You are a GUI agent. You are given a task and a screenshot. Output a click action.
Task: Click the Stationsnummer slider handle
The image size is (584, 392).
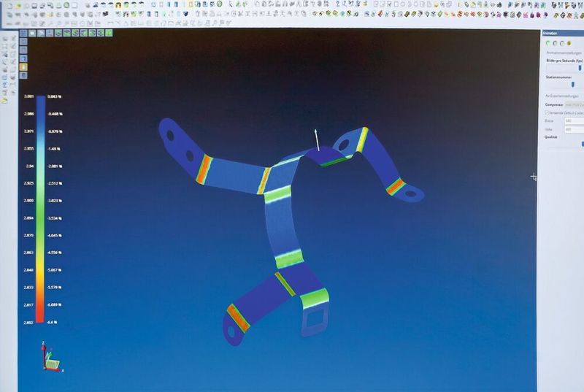pyautogui.click(x=573, y=85)
